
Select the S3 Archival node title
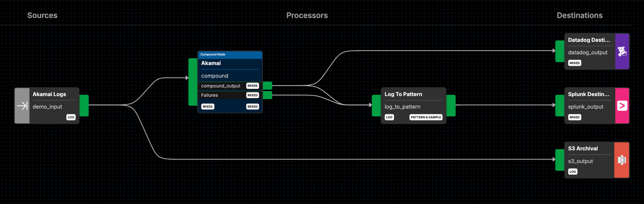tap(583, 149)
